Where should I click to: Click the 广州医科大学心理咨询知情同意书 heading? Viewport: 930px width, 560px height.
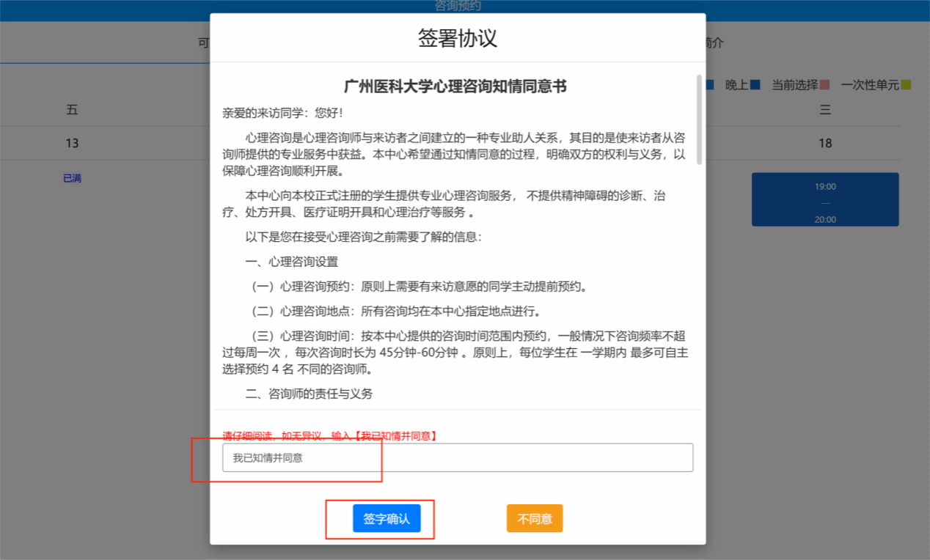(455, 86)
